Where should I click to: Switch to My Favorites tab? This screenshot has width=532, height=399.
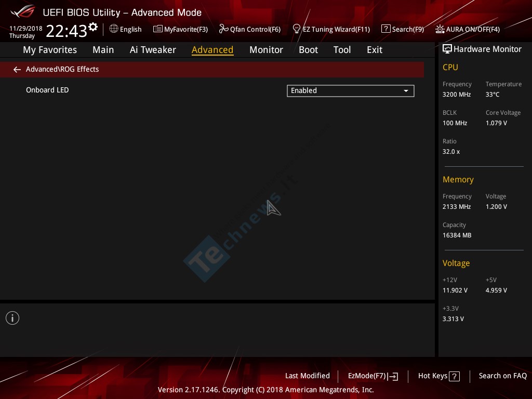(x=50, y=50)
